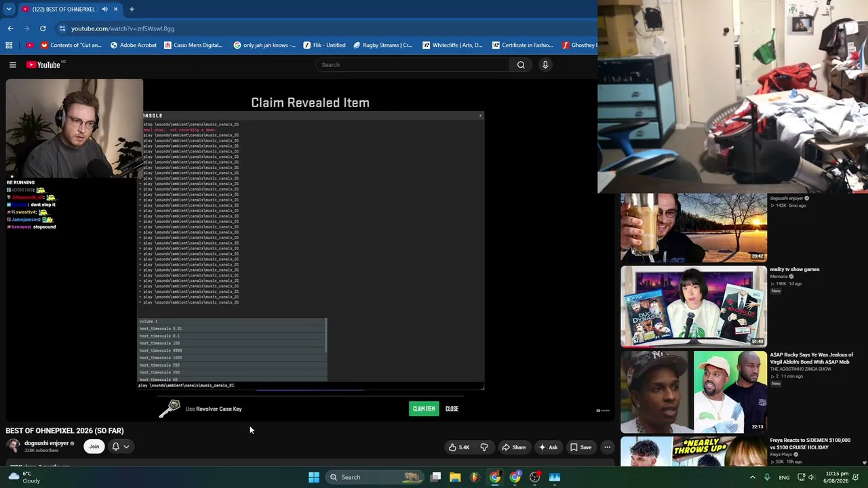868x488 pixels.
Task: Open the Contents of "Cut an..." bookmark
Action: click(x=71, y=45)
